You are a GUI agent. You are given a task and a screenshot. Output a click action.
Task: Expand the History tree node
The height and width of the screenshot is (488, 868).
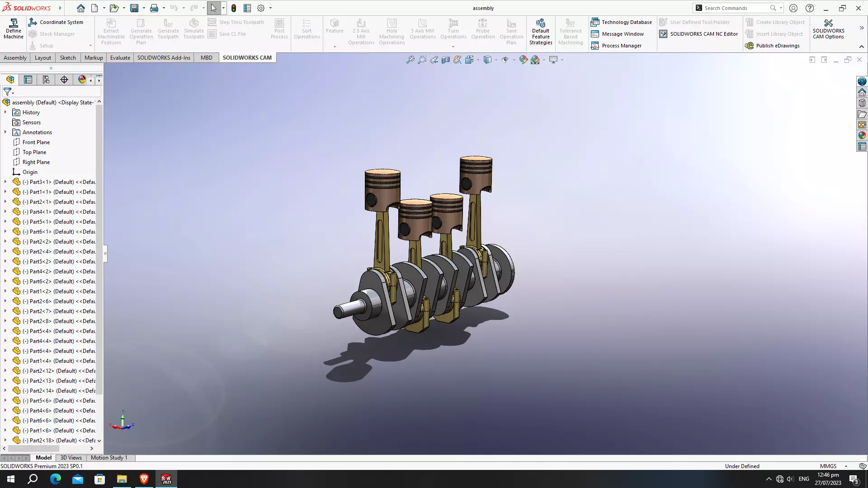[x=5, y=112]
